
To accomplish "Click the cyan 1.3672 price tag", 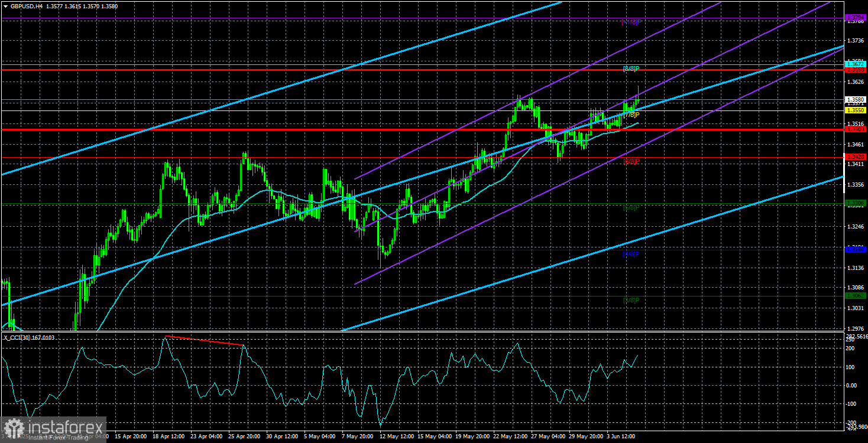I will tap(856, 63).
